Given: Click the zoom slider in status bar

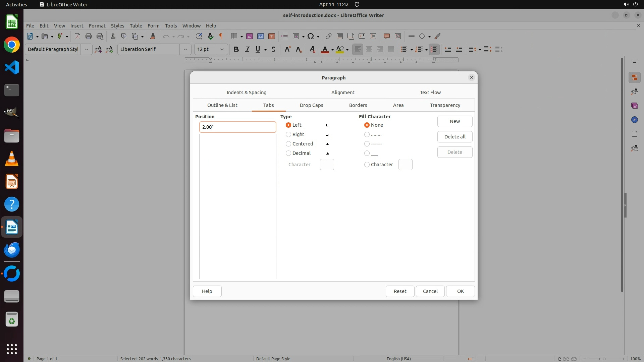Looking at the screenshot, I should [x=604, y=359].
